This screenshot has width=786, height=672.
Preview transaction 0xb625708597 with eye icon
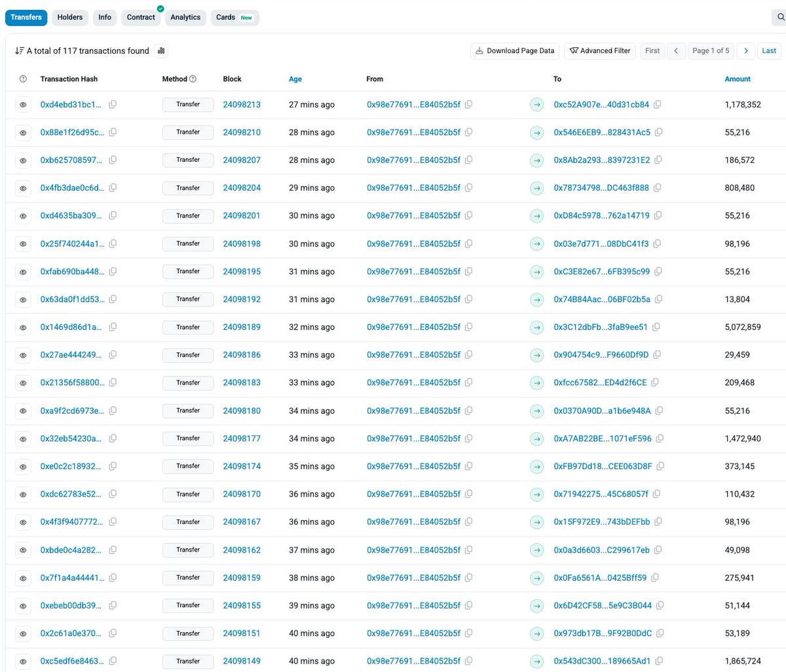tap(23, 160)
